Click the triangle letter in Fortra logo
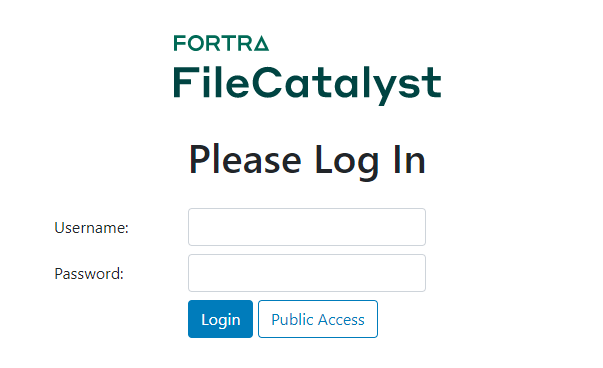This screenshot has height=368, width=603. click(261, 43)
